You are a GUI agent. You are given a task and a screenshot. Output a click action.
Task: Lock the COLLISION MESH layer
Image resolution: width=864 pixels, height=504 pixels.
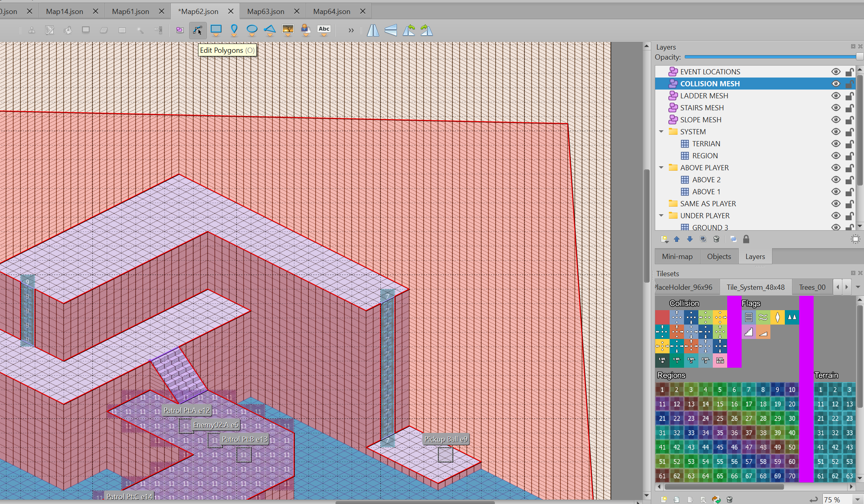point(850,84)
